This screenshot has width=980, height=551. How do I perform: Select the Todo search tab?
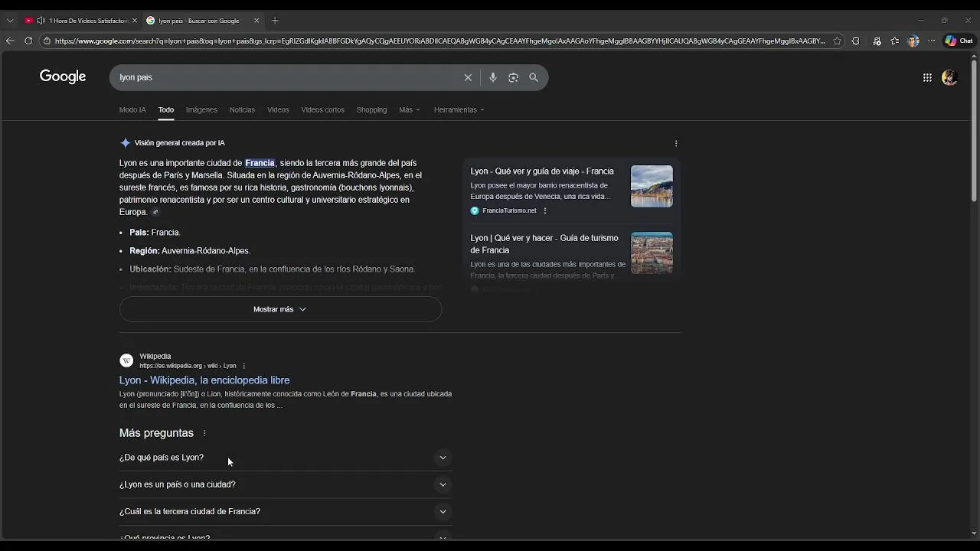[x=166, y=110]
